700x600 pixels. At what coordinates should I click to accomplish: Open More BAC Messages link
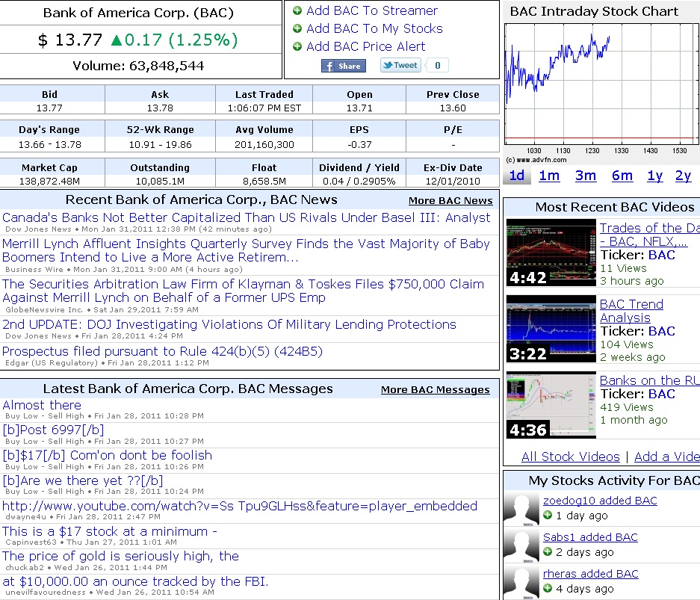coord(436,390)
